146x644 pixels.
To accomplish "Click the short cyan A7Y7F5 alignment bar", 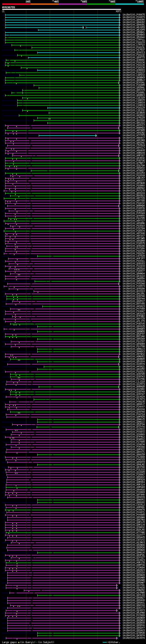I will pyautogui.click(x=68, y=135).
